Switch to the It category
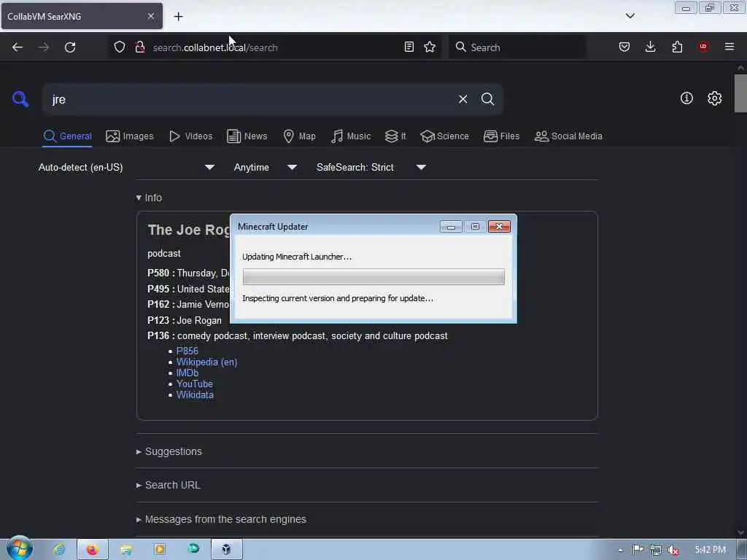Screen dimensions: 747x560 (x=395, y=136)
